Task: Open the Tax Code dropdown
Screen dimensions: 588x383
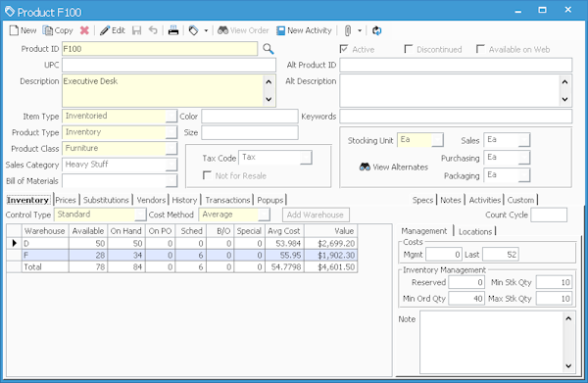Action: tap(307, 158)
